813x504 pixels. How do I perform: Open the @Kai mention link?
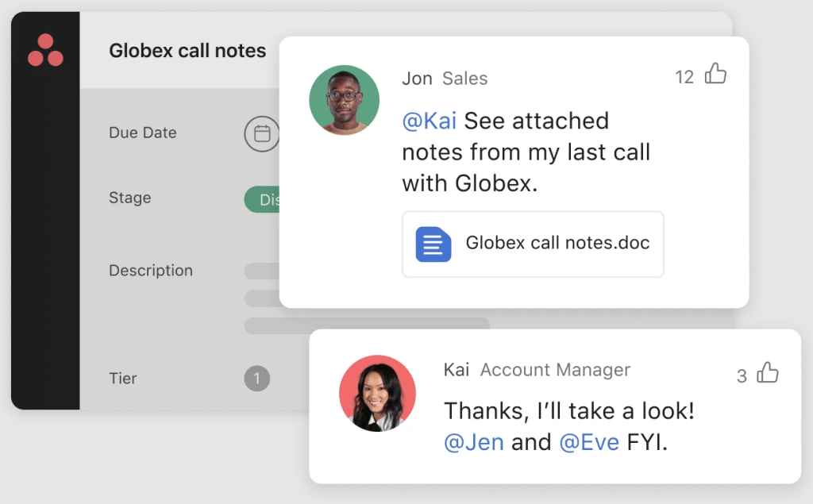pos(430,121)
